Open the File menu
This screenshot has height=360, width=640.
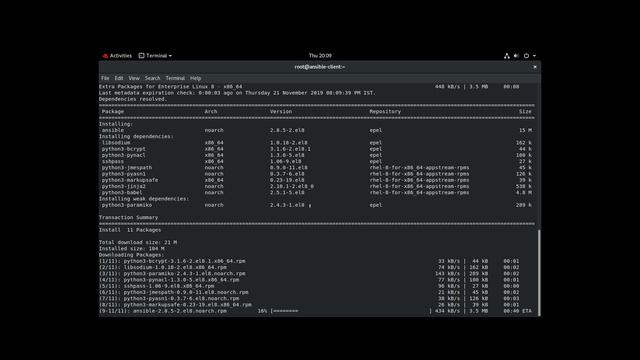point(105,78)
